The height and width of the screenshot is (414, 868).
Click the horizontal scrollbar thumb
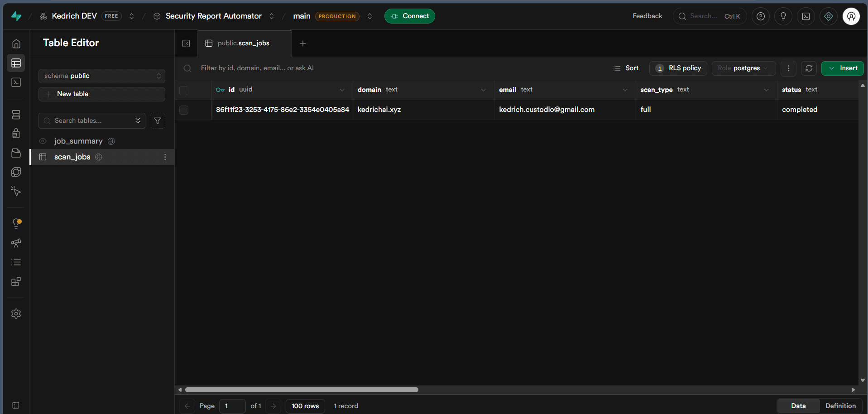pyautogui.click(x=302, y=390)
